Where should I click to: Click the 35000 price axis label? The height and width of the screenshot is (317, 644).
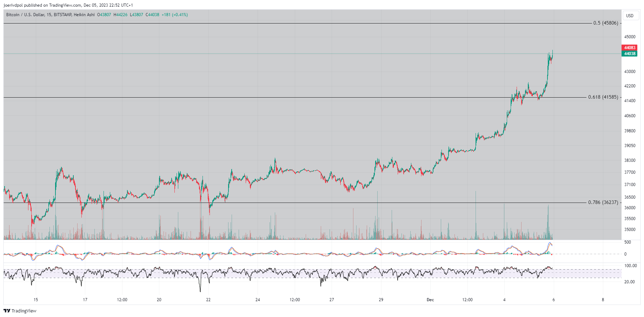click(x=630, y=230)
